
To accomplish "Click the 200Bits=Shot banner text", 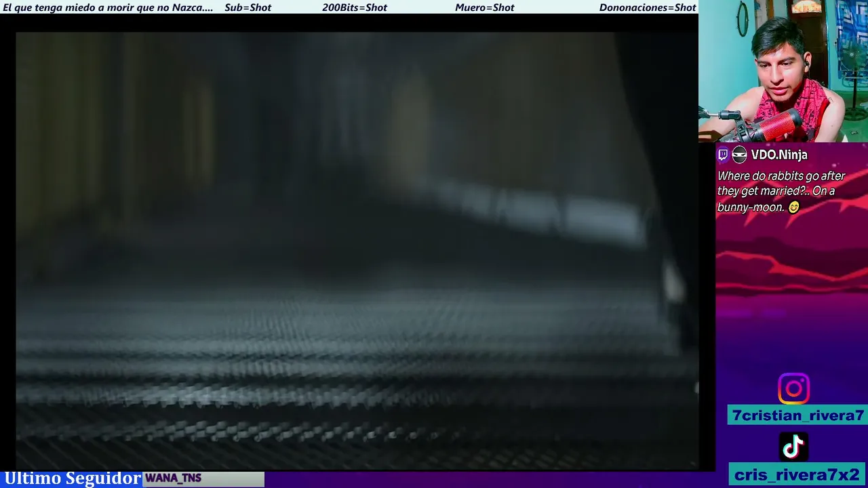I will tap(354, 7).
